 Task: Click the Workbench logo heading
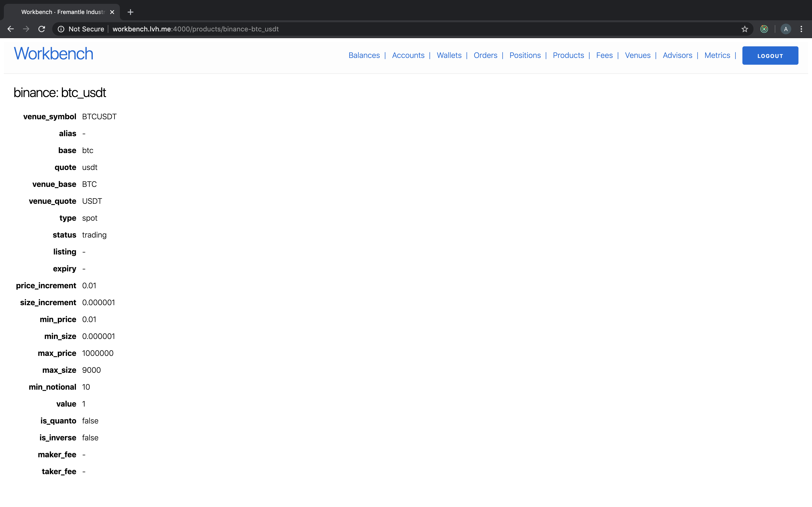pyautogui.click(x=53, y=54)
